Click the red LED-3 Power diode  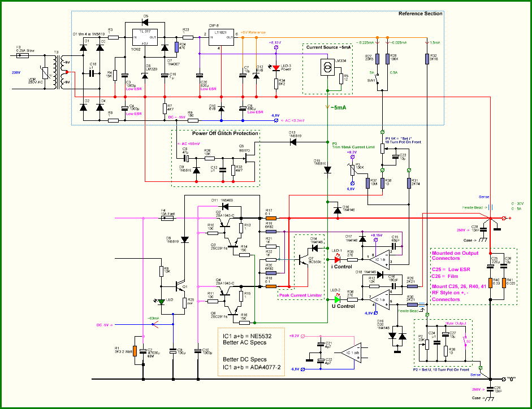point(276,68)
